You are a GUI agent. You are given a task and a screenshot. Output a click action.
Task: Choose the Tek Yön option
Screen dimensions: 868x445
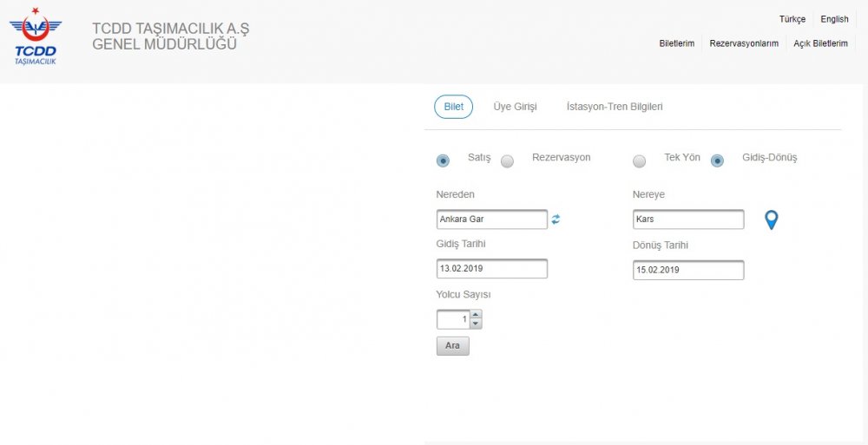(x=640, y=160)
